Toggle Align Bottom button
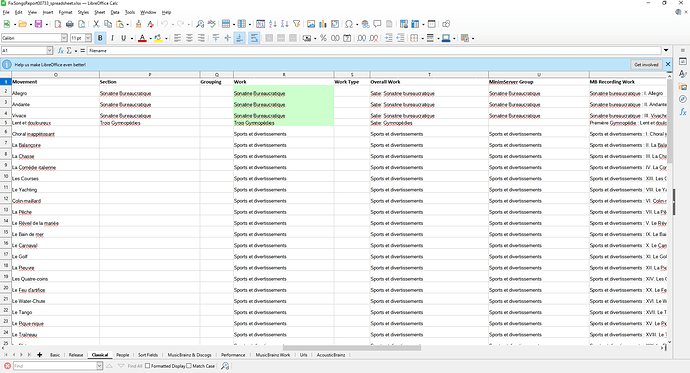This screenshot has width=690, height=373. [x=239, y=38]
